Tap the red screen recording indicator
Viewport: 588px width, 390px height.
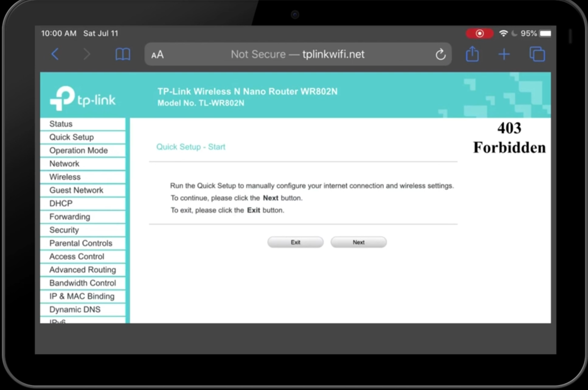click(x=479, y=33)
